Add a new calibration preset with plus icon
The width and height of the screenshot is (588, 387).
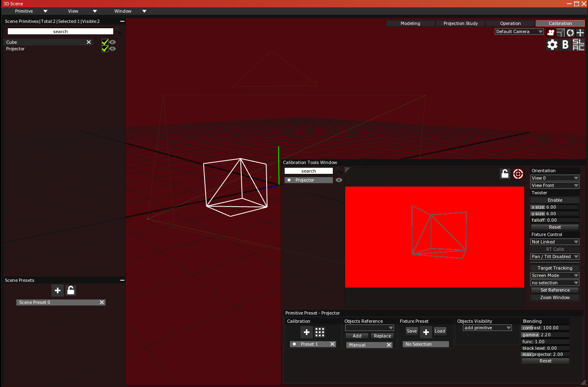click(307, 332)
